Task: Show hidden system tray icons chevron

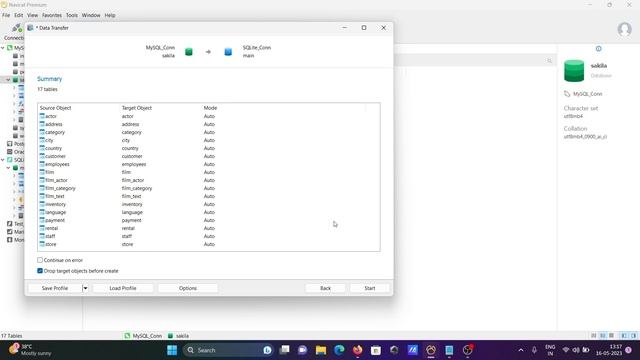Action: [x=521, y=350]
